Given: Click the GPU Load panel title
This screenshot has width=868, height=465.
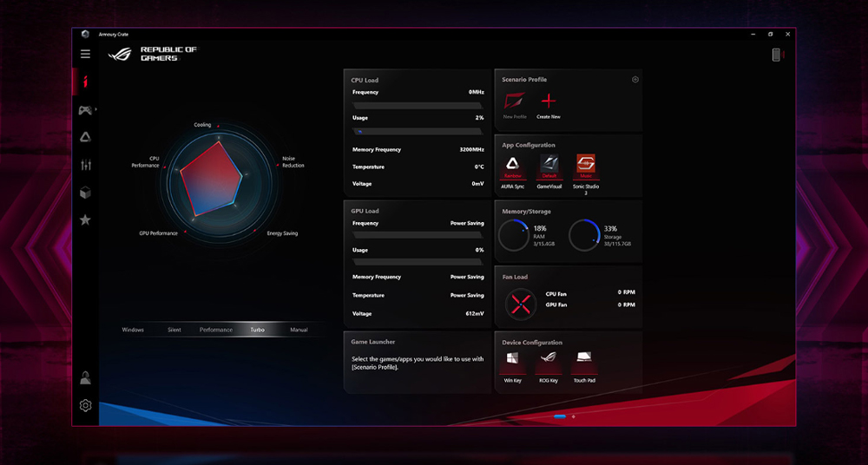Looking at the screenshot, I should pyautogui.click(x=365, y=211).
